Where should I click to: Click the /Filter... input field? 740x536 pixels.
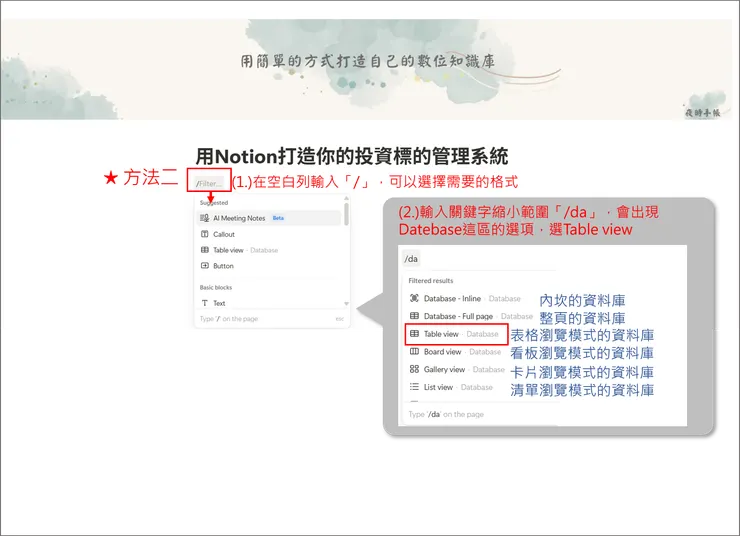pyautogui.click(x=209, y=184)
